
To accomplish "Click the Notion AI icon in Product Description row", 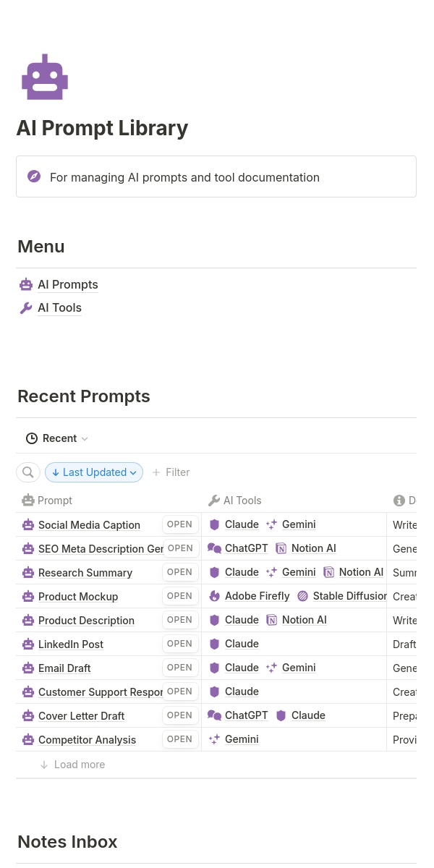I will coord(271,620).
